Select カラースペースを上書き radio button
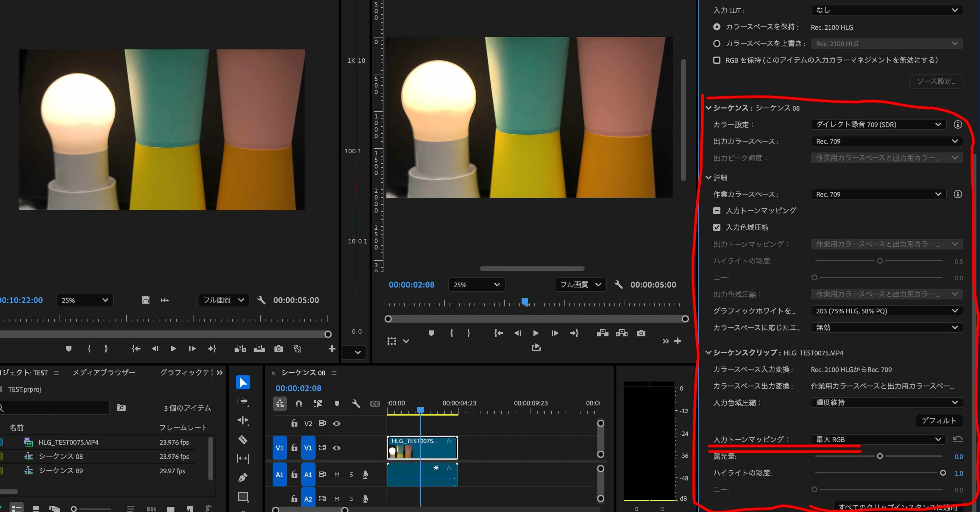 (717, 43)
